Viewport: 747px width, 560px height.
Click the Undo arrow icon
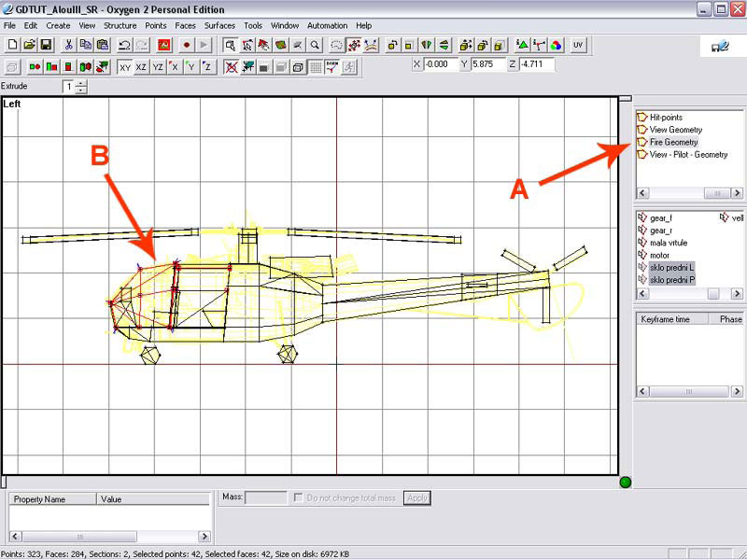pyautogui.click(x=124, y=45)
